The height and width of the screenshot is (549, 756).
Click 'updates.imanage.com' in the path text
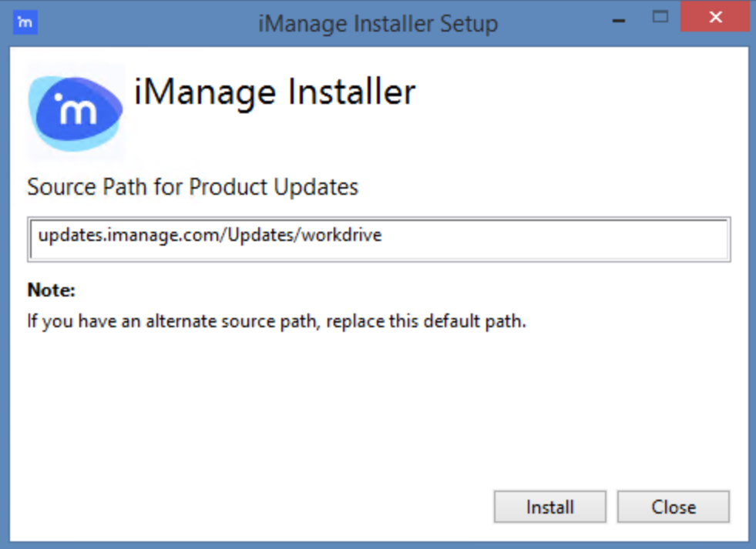pyautogui.click(x=129, y=236)
